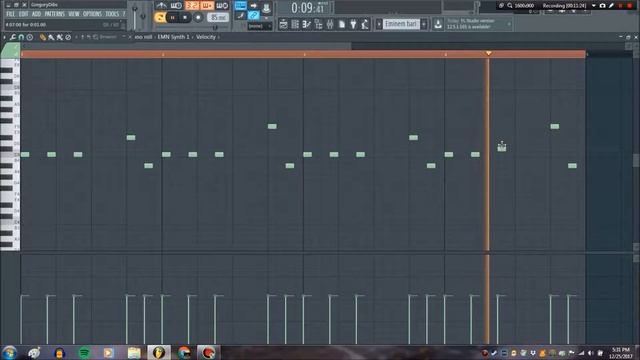Toggle wait for input to start

(176, 5)
